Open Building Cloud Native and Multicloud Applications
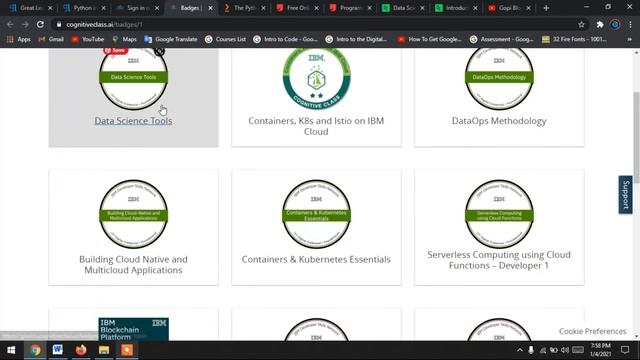This screenshot has height=360, width=640. (x=133, y=264)
